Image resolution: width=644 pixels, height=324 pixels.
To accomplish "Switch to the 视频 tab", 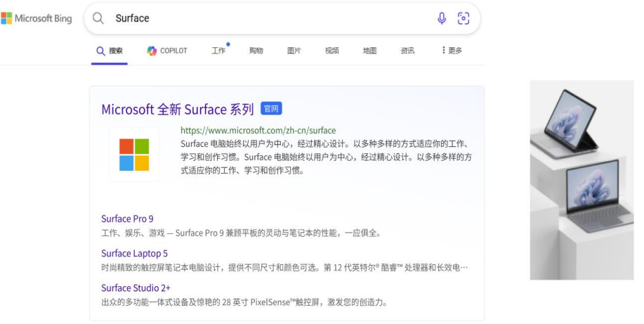I will pos(332,51).
